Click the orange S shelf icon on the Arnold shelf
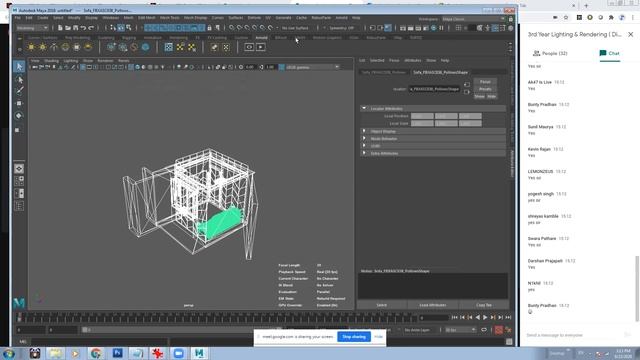The height and width of the screenshot is (360, 640). [x=134, y=47]
